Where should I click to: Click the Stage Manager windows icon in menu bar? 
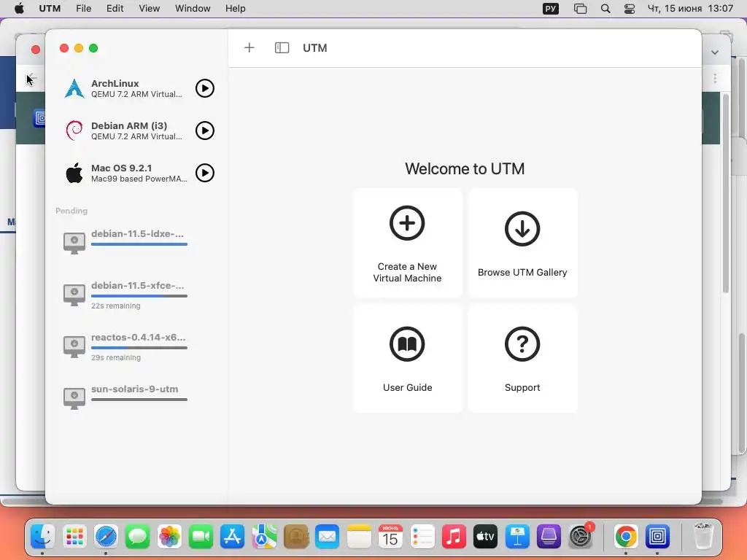580,9
